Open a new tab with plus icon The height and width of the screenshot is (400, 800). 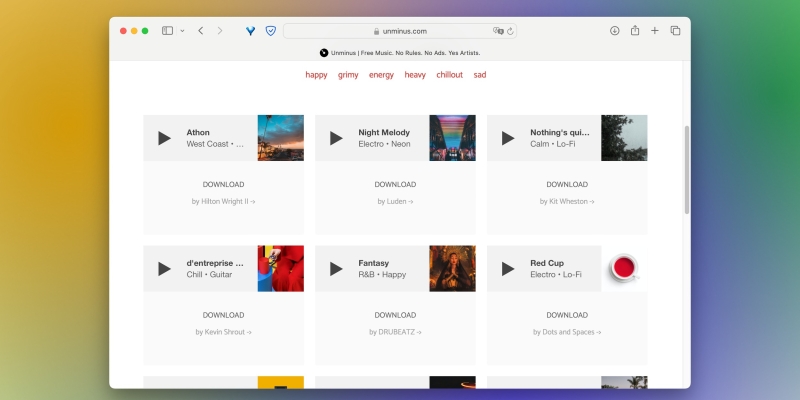pos(655,31)
